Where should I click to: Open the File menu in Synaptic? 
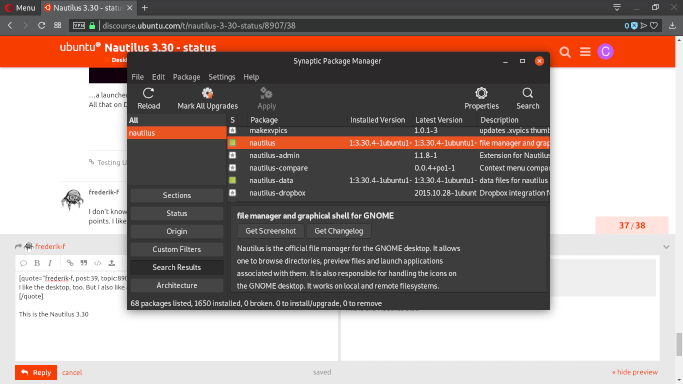(x=137, y=77)
